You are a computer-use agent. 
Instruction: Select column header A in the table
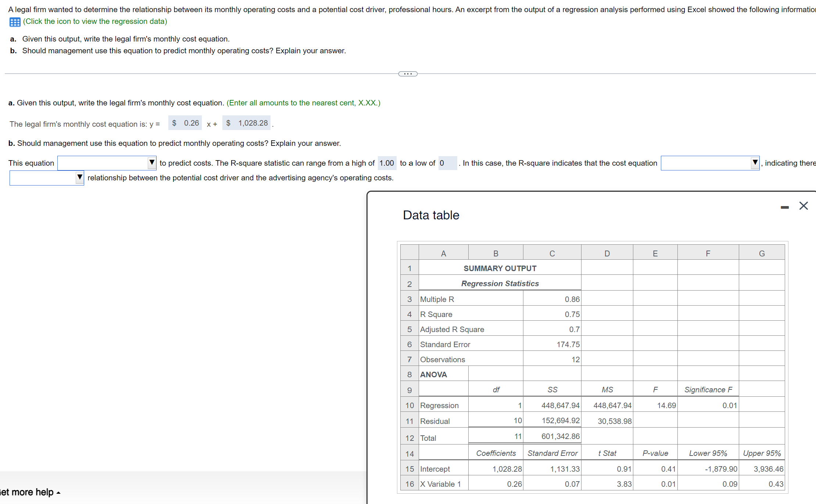[443, 253]
